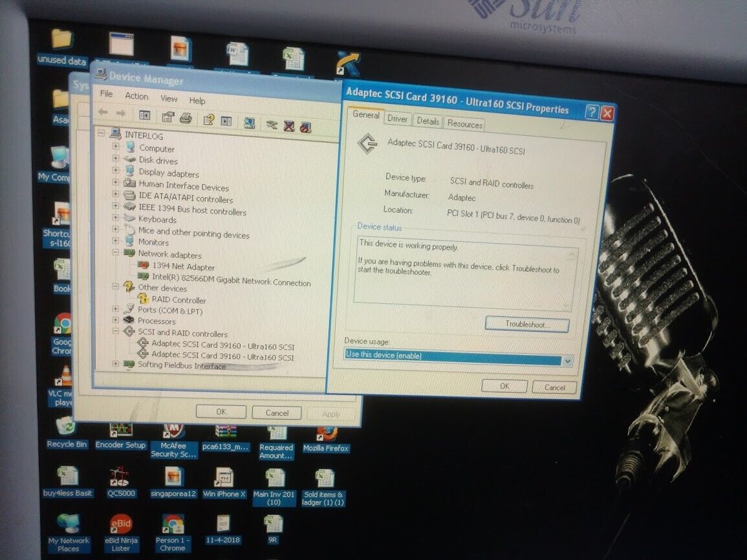Expand the Human Interface Devices node

pos(116,182)
